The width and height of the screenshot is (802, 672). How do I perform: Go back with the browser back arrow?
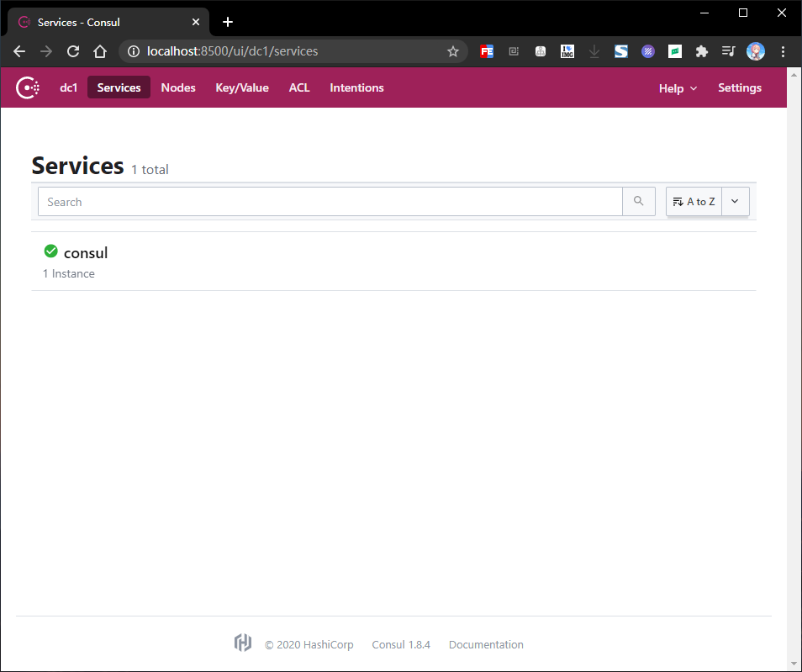coord(19,51)
